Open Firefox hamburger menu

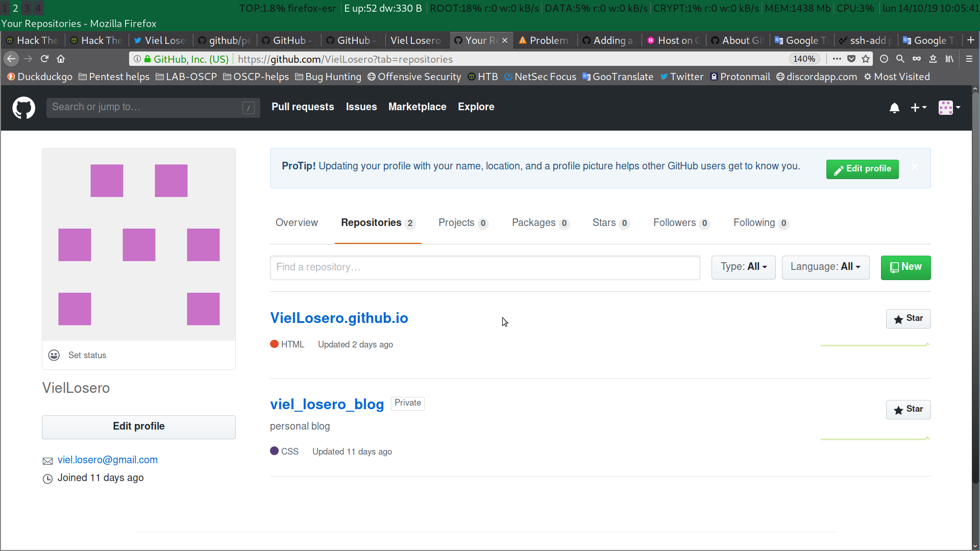969,59
